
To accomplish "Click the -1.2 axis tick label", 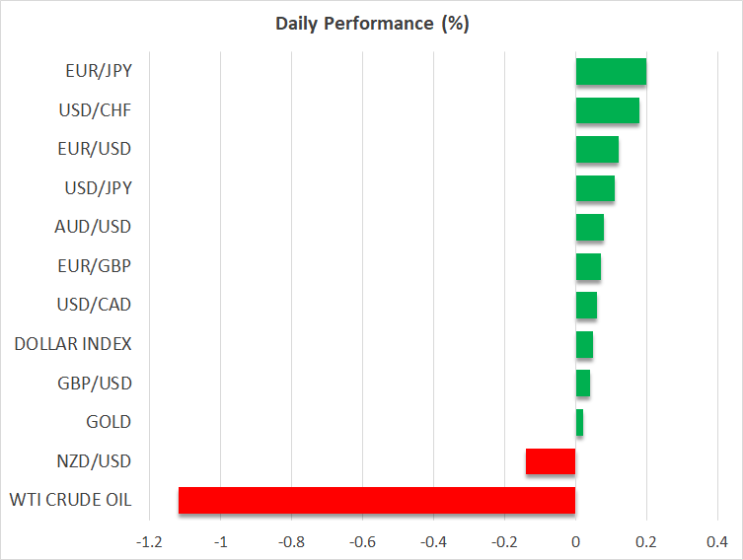I will click(149, 542).
